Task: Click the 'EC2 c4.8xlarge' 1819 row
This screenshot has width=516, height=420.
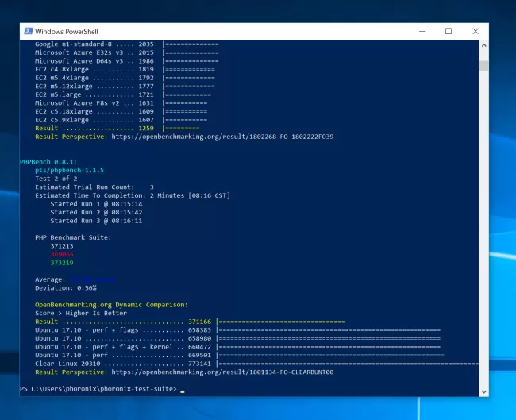Action: click(x=125, y=69)
